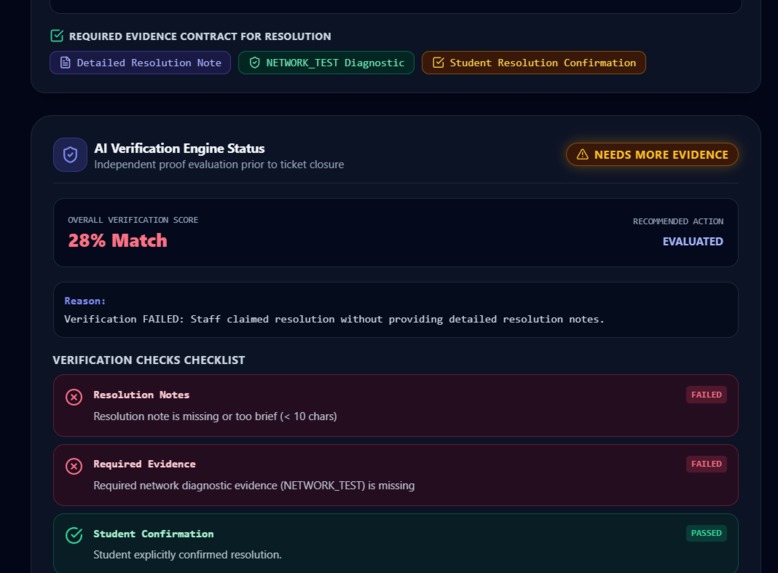Click the Resolution Notes check title
778x573 pixels.
click(x=141, y=395)
